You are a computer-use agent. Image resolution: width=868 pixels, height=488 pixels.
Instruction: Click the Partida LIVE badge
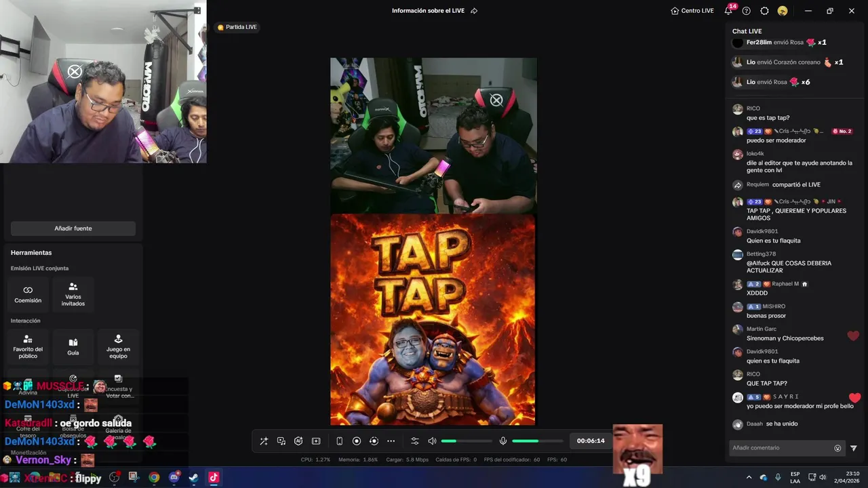click(237, 27)
